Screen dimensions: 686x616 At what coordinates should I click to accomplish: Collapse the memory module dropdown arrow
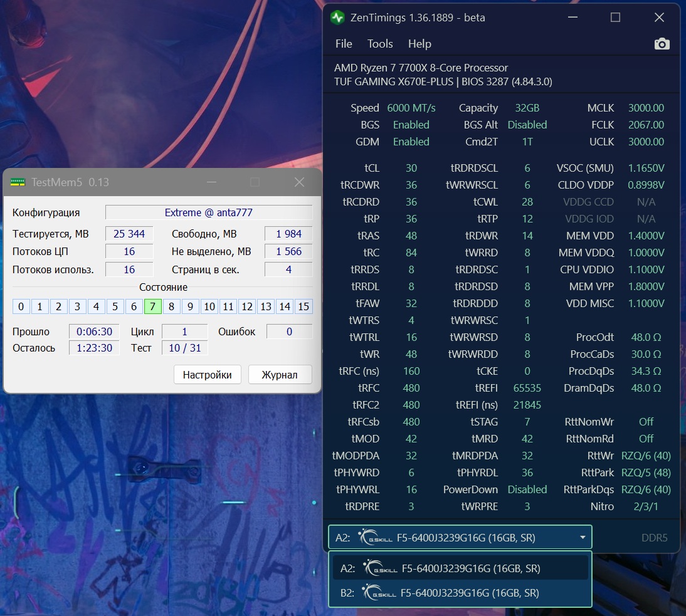pos(583,537)
